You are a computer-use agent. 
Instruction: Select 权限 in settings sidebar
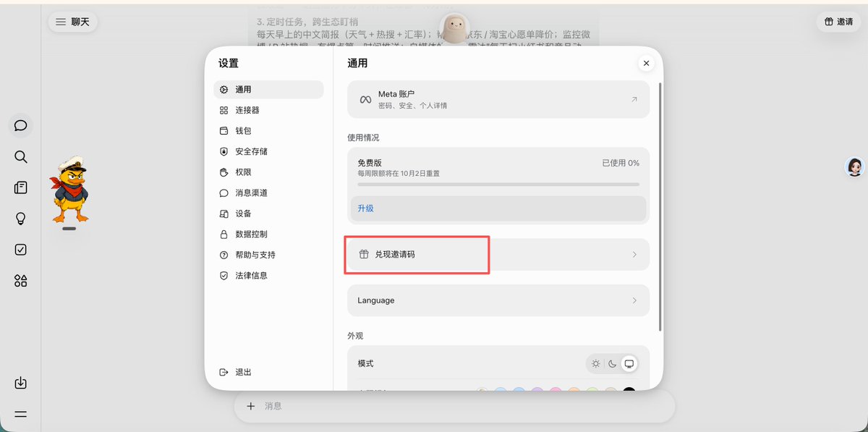click(x=268, y=172)
